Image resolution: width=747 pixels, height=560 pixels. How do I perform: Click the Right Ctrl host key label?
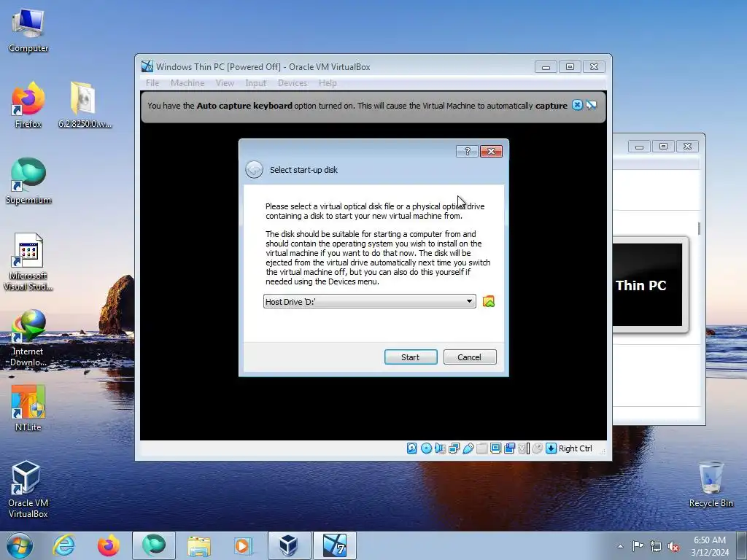(x=575, y=448)
